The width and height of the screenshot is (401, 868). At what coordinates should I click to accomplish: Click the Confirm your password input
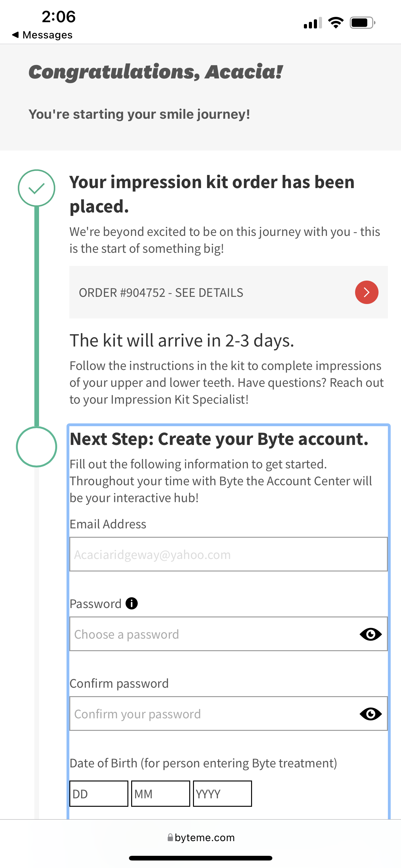tap(212, 714)
